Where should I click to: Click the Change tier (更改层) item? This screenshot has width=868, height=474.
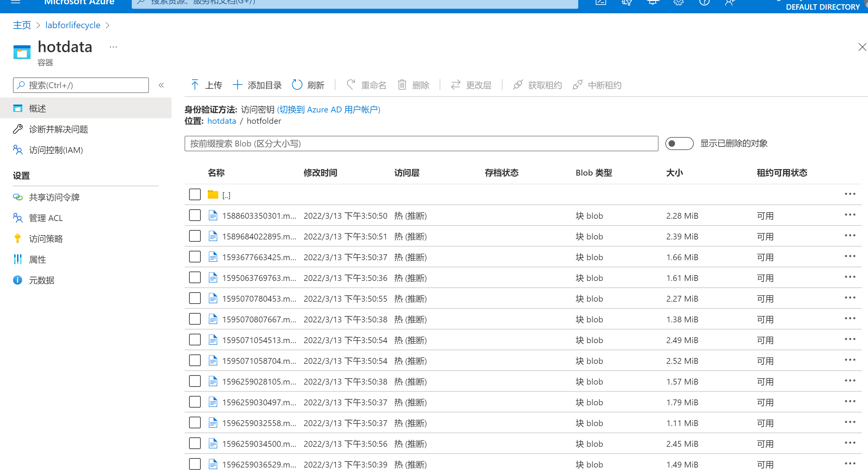471,85
